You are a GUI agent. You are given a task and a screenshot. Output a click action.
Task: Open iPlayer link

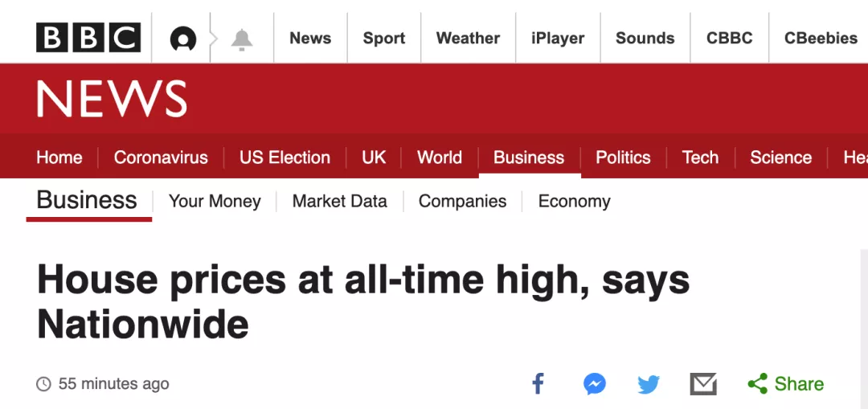558,39
